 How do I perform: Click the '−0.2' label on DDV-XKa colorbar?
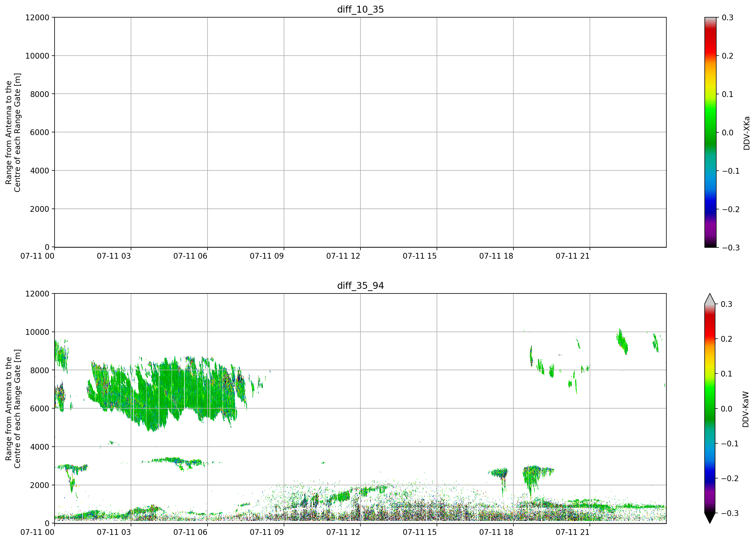click(731, 209)
